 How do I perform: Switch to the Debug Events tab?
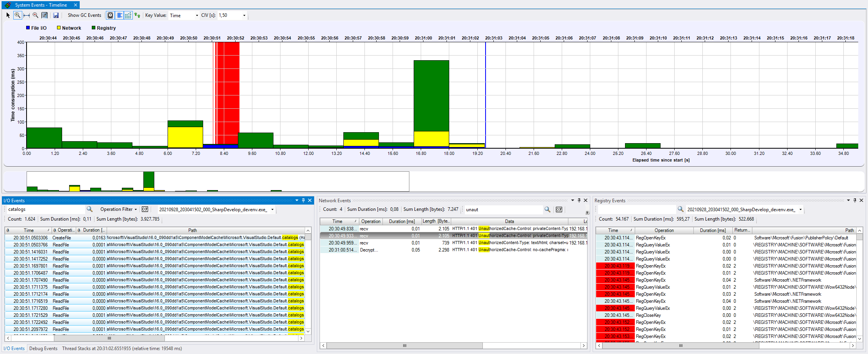point(43,348)
